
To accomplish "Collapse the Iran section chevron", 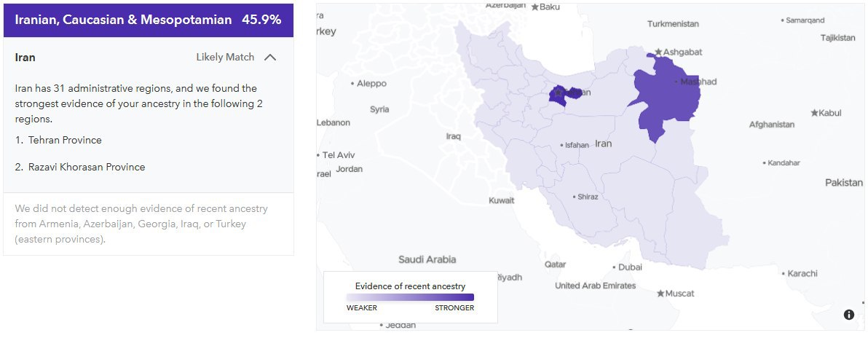I will point(270,57).
